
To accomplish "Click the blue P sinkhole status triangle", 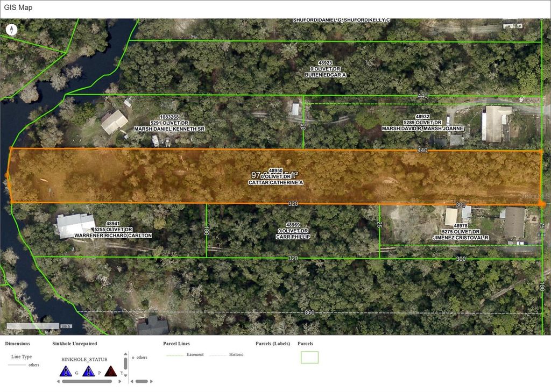I will (87, 370).
